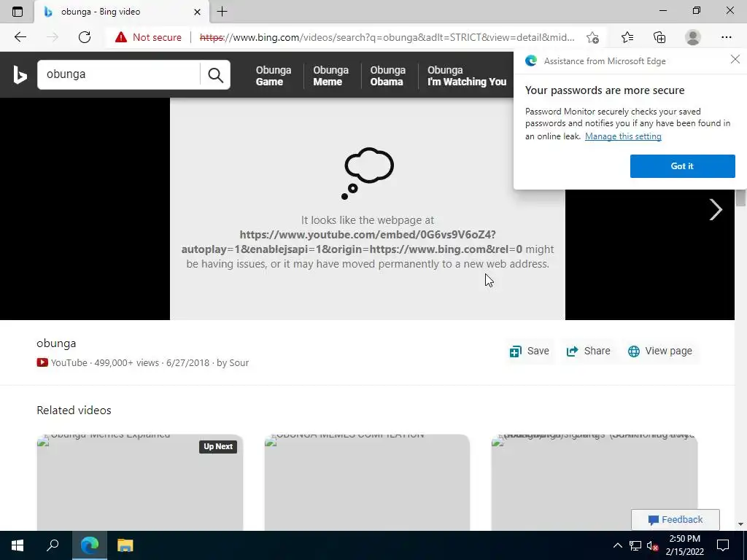Click the address bar URL
This screenshot has width=747, height=560.
coord(387,37)
